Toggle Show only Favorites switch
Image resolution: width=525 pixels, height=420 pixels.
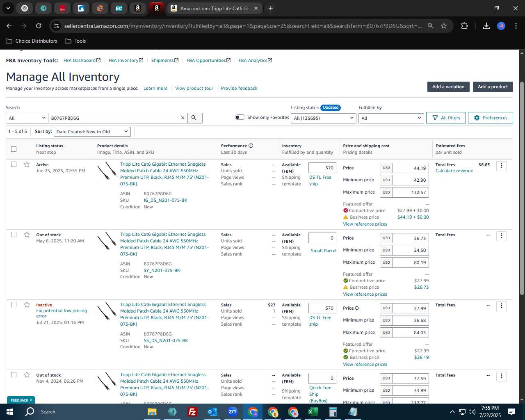click(x=240, y=117)
